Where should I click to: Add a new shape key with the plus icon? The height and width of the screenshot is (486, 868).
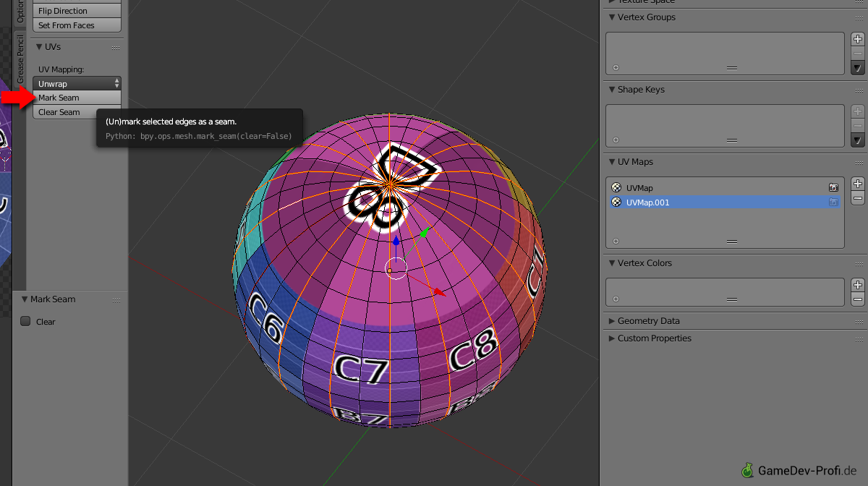click(x=859, y=110)
